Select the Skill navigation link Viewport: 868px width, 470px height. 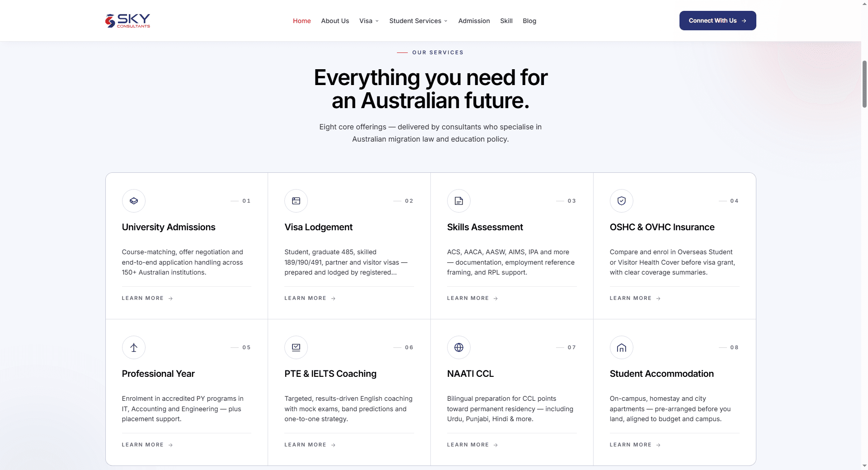coord(506,21)
